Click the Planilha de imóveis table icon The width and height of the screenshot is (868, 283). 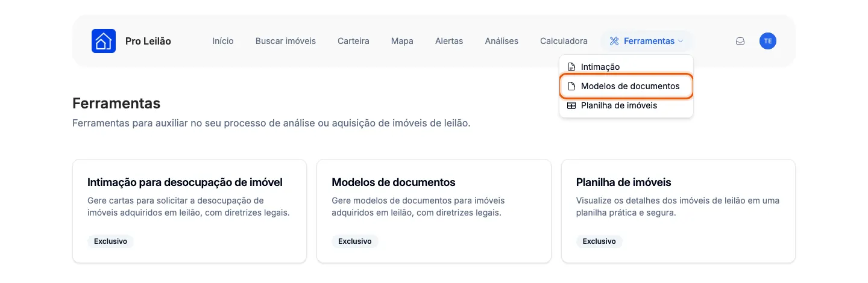point(571,105)
